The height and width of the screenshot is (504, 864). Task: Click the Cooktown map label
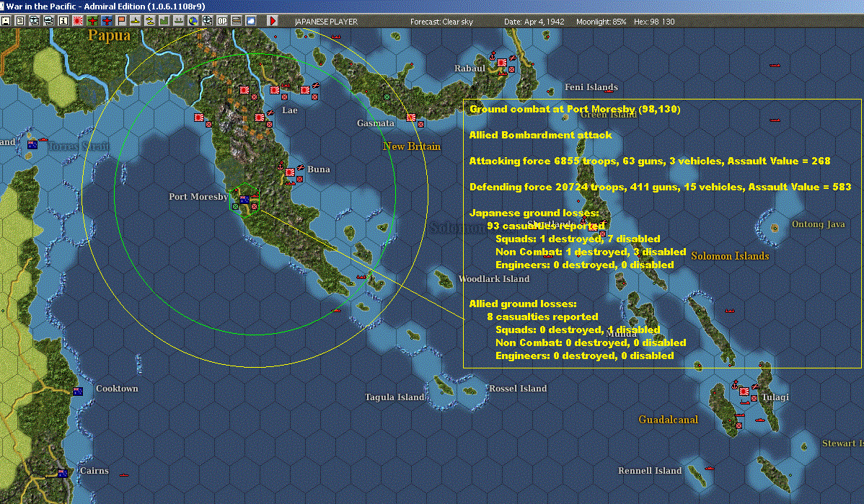click(x=117, y=389)
